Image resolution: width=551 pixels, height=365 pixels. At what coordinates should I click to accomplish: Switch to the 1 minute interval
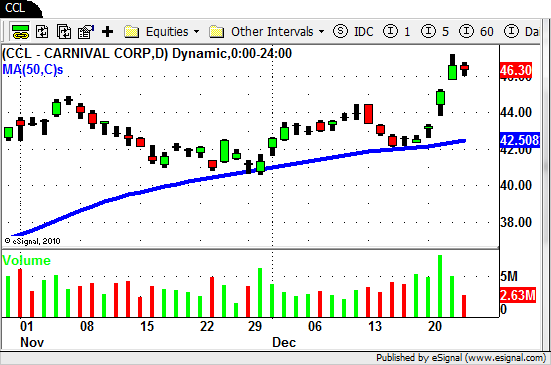[x=407, y=32]
